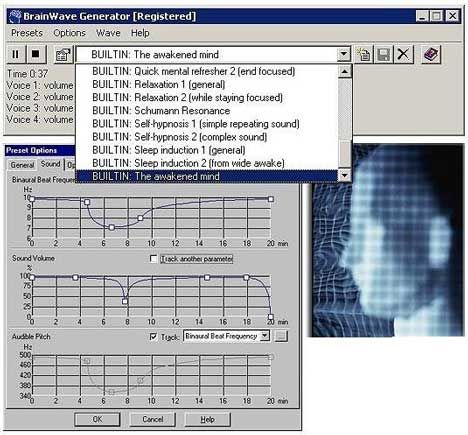468x435 pixels.
Task: Click the Voice 4 volume line
Action: pyautogui.click(x=40, y=119)
